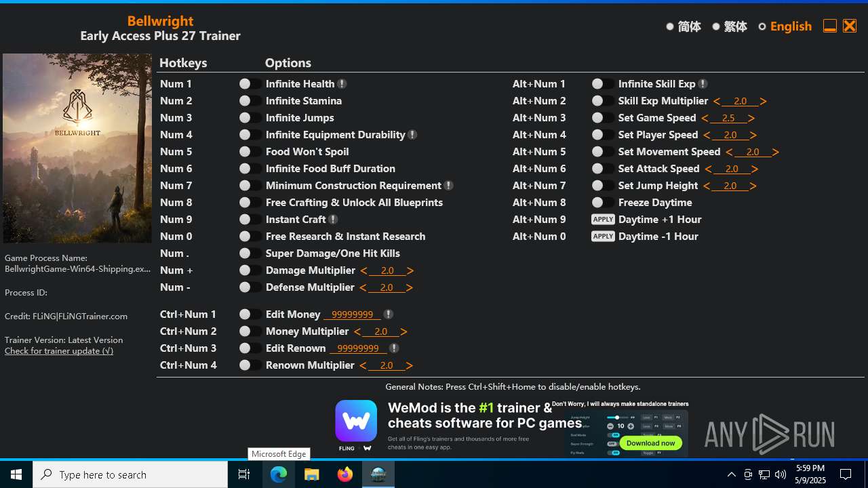Toggle Free Research & Instant Research

coord(250,237)
